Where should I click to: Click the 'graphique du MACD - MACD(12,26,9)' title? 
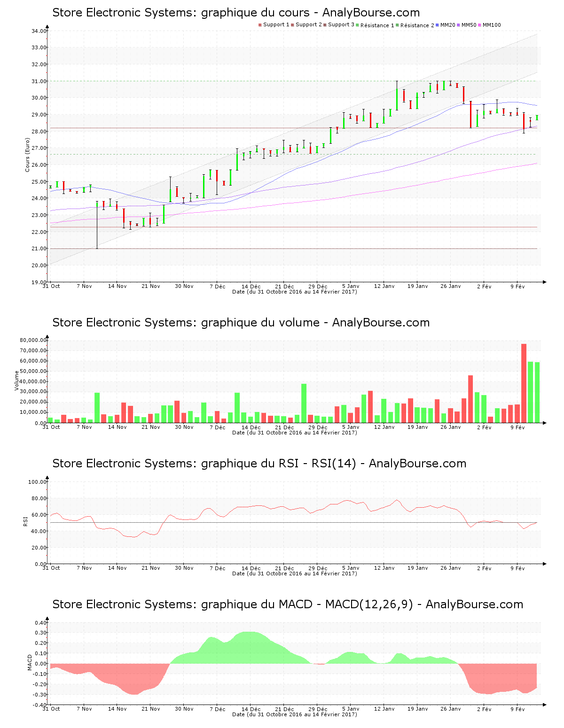coord(288,604)
